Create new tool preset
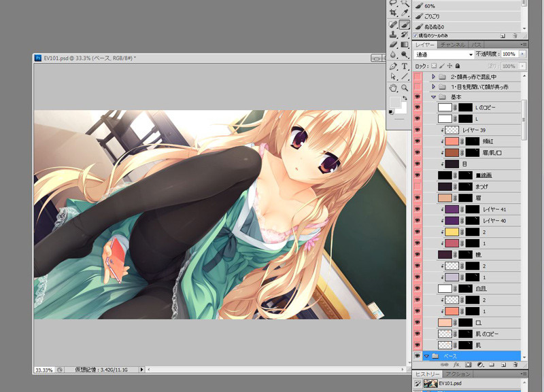 coord(503,36)
